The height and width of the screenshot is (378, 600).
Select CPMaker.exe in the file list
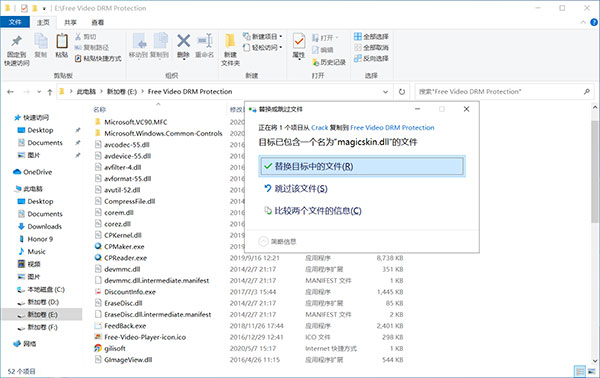coord(124,246)
